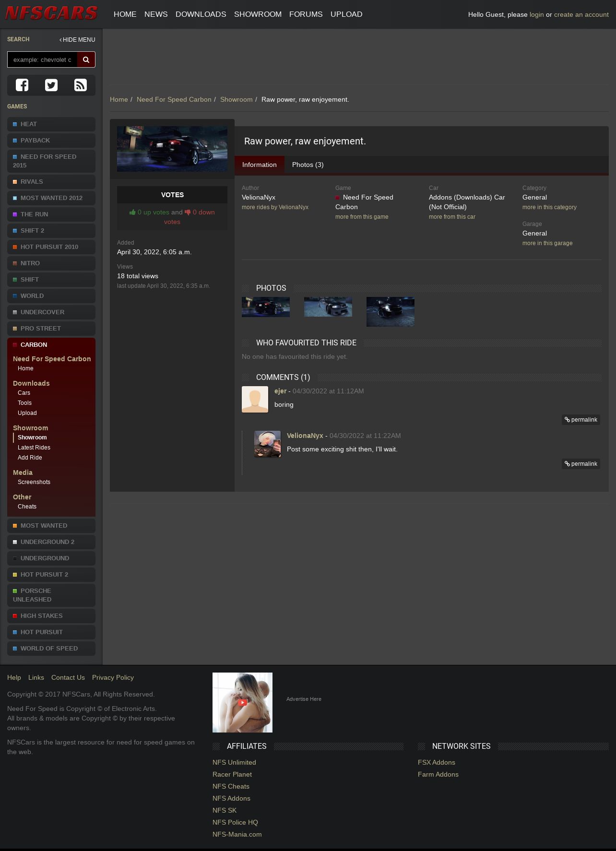
Task: Open the Facebook page icon
Action: tap(22, 85)
